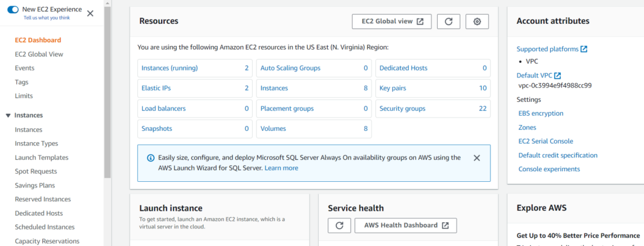Open Instances (running) resource tile
Screen dimensions: 644x246
195,68
